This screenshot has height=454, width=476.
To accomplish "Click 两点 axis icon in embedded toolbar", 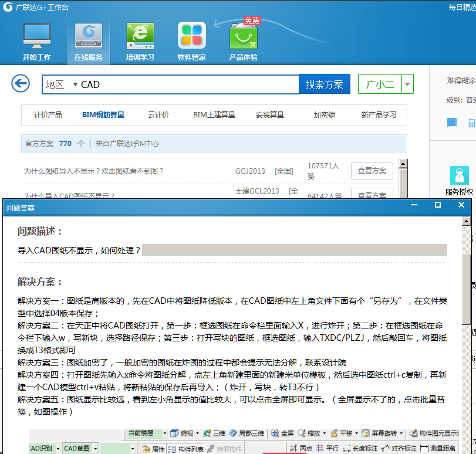I will point(293,448).
